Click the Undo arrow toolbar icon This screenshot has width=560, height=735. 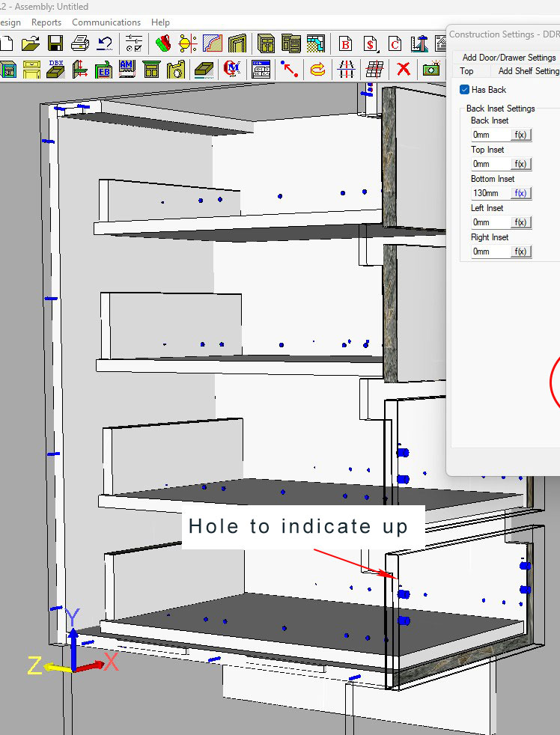coord(105,43)
